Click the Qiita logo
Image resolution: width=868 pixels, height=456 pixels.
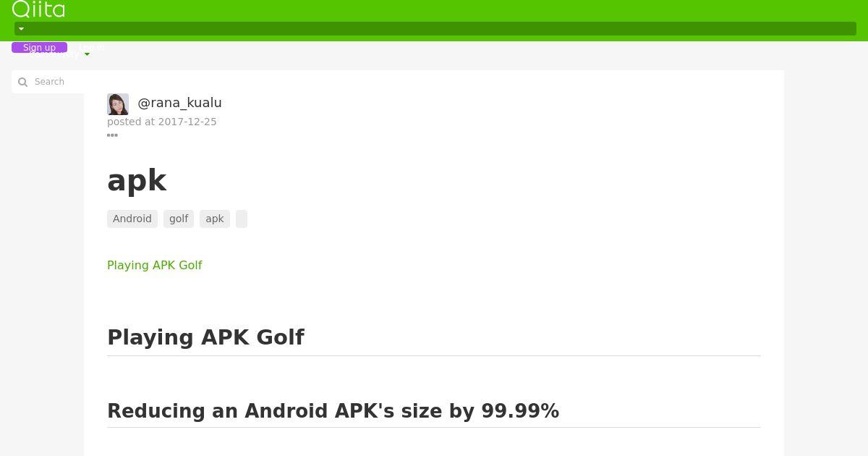pyautogui.click(x=38, y=9)
